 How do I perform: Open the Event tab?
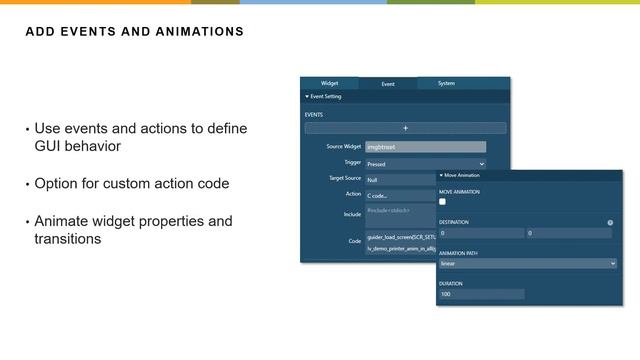[x=388, y=84]
